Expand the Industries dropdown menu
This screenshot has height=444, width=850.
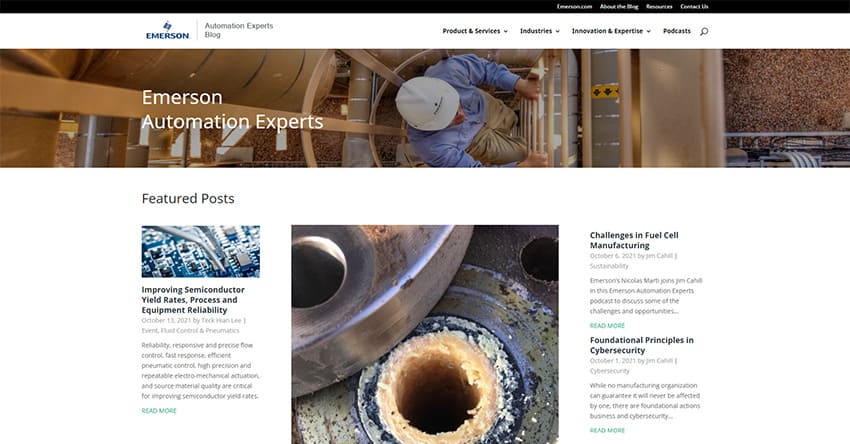point(539,31)
